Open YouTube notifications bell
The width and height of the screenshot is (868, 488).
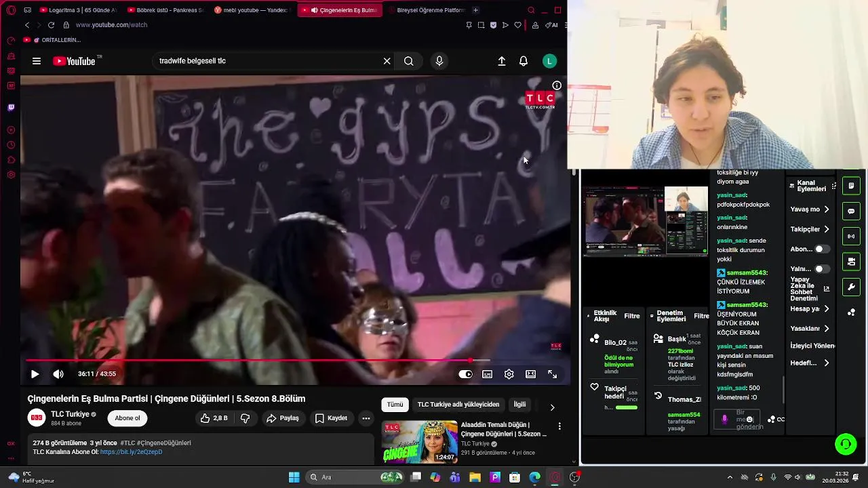[524, 61]
